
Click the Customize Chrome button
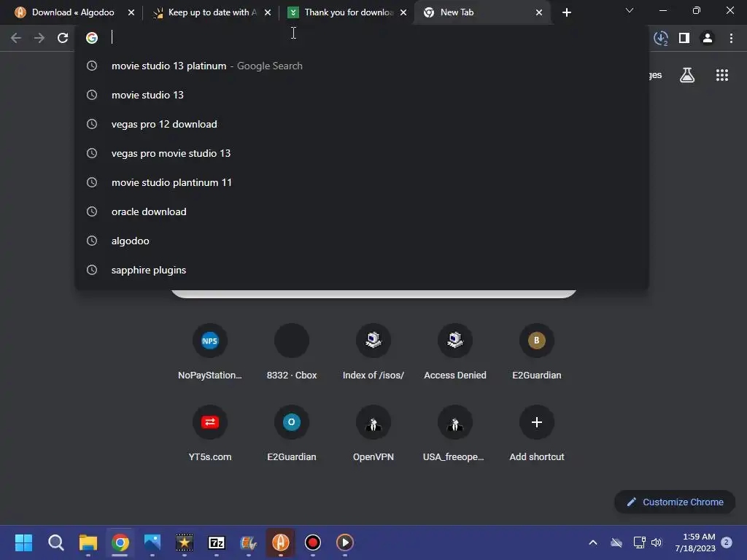pos(675,502)
